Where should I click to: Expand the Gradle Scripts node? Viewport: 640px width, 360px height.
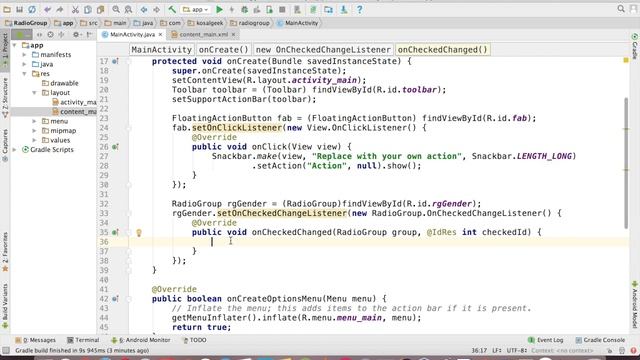coord(15,150)
